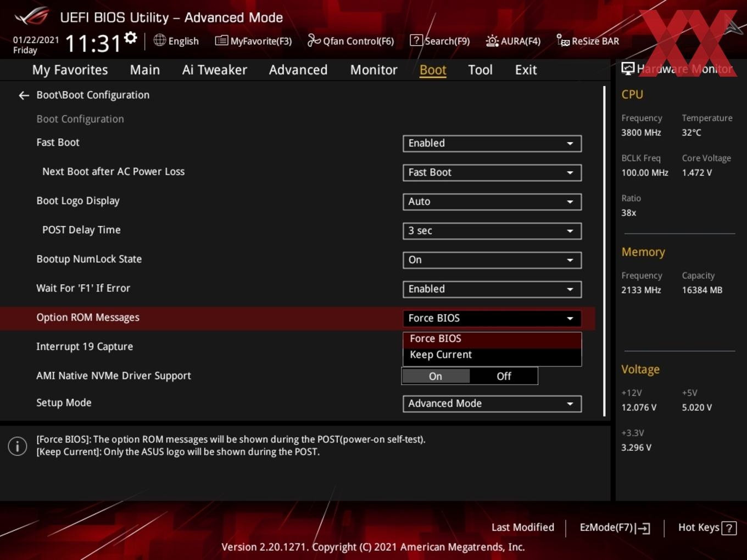747x560 pixels.
Task: Switch to the Ai Tweaker tab
Action: 215,70
